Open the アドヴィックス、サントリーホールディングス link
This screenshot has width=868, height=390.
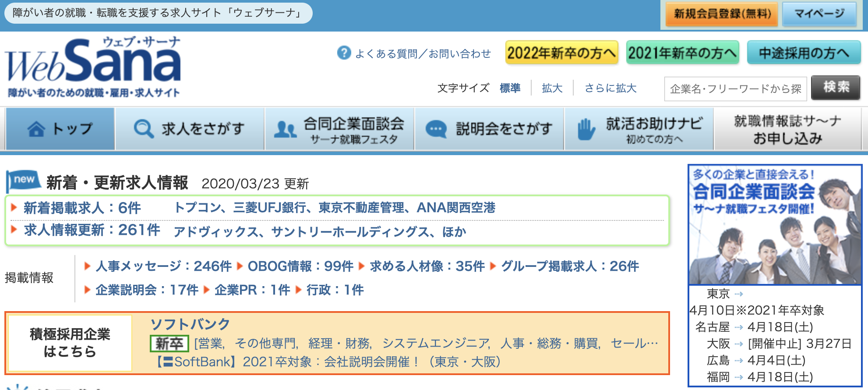pos(320,231)
